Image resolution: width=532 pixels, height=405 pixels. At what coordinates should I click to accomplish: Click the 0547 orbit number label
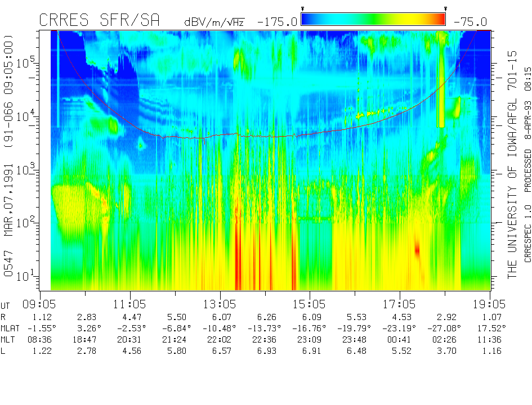[x=8, y=264]
